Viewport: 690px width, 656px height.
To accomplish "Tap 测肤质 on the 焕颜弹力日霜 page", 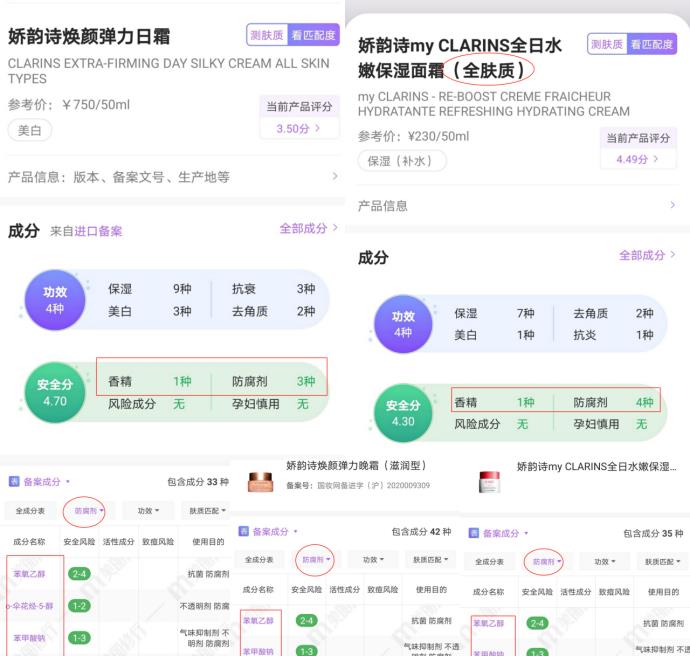I will pyautogui.click(x=267, y=34).
